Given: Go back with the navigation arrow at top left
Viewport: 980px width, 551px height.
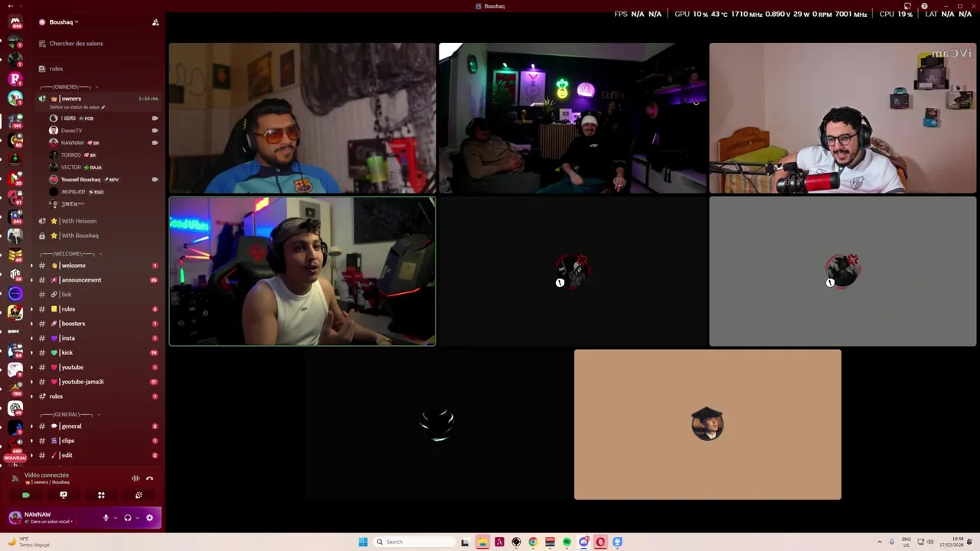Looking at the screenshot, I should [10, 6].
